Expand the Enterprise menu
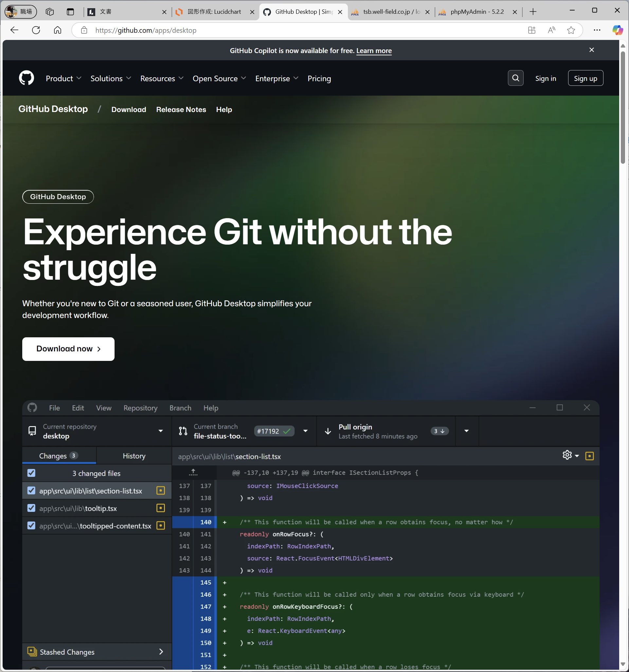This screenshot has height=672, width=629. pos(277,78)
